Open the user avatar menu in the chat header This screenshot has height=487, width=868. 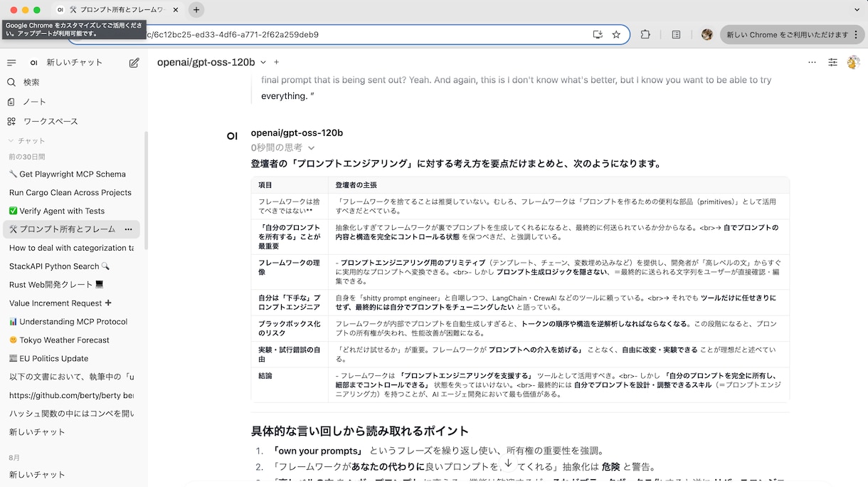coord(853,63)
